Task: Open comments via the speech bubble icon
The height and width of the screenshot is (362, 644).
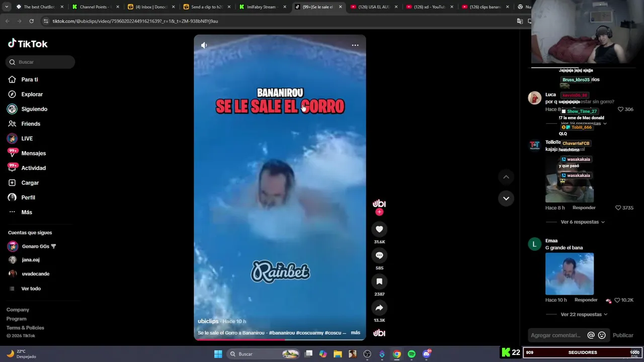Action: click(x=379, y=255)
